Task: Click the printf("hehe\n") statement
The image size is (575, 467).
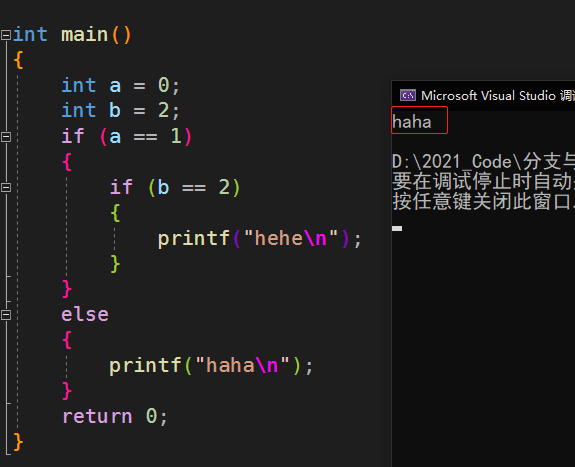Action: [260, 239]
